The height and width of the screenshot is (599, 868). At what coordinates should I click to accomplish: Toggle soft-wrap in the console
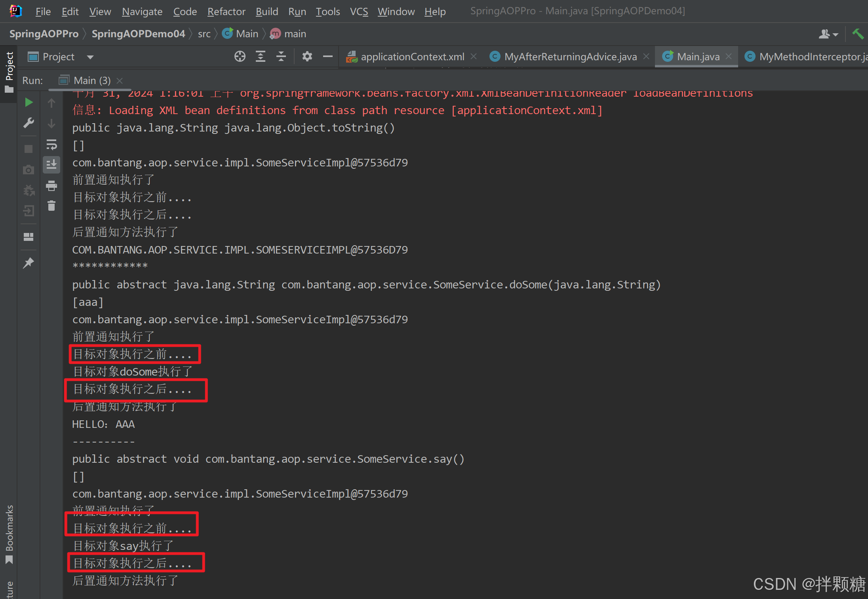click(x=51, y=145)
